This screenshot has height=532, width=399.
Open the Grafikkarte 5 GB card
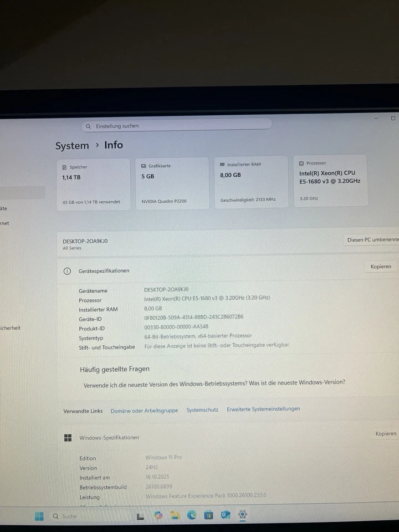pyautogui.click(x=172, y=183)
